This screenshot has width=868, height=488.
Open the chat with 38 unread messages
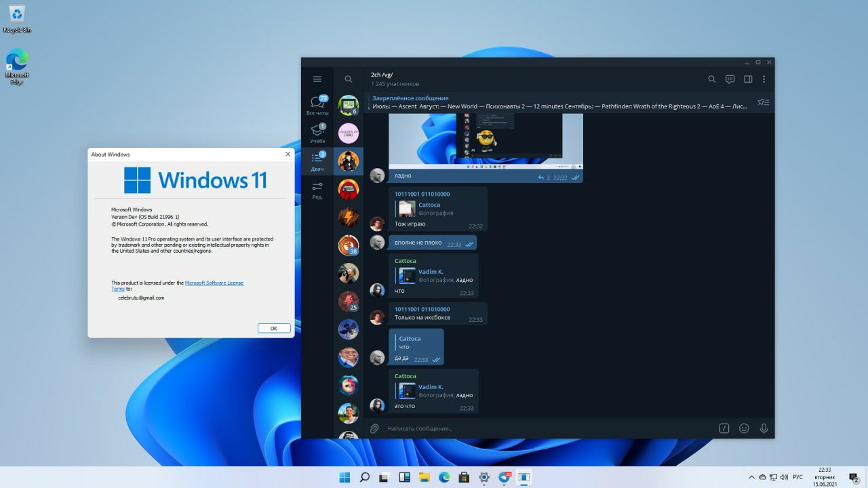tap(349, 245)
